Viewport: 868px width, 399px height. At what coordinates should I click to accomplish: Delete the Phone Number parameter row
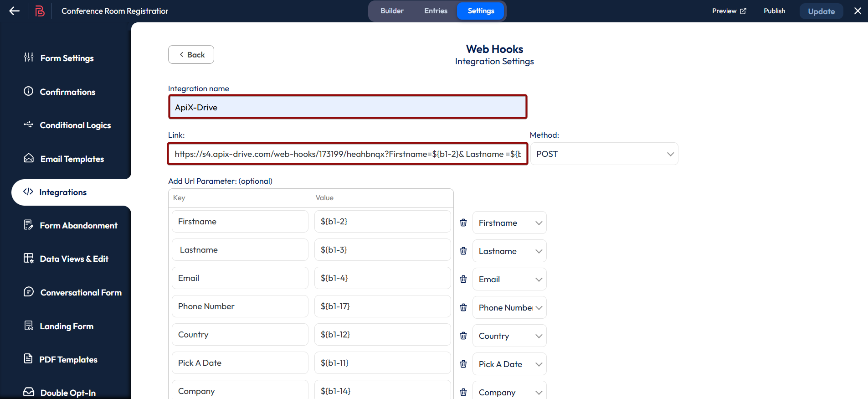(463, 307)
